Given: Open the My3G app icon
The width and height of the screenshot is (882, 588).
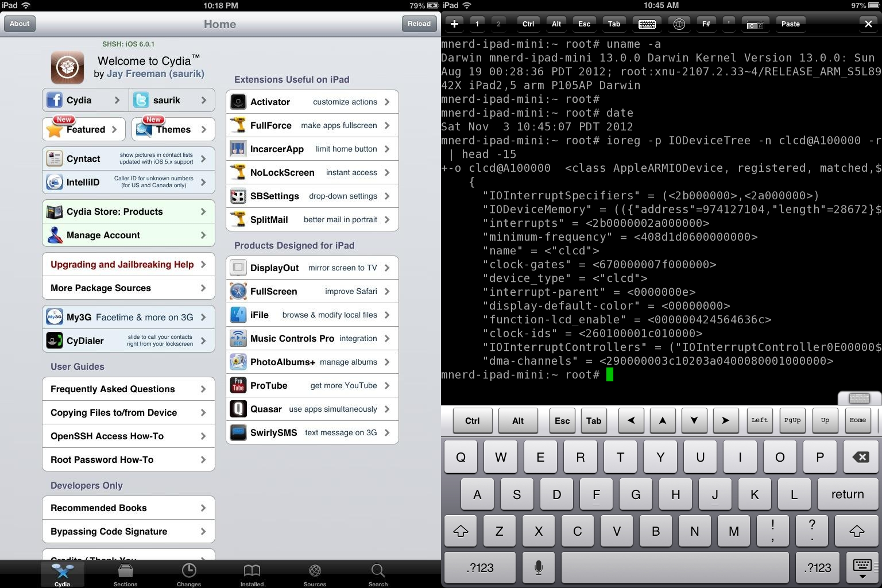Looking at the screenshot, I should pyautogui.click(x=55, y=317).
